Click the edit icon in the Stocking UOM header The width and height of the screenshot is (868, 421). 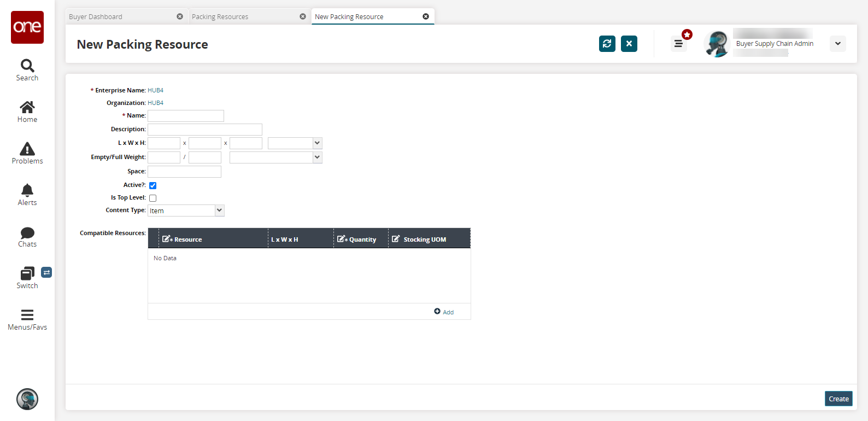pos(396,239)
